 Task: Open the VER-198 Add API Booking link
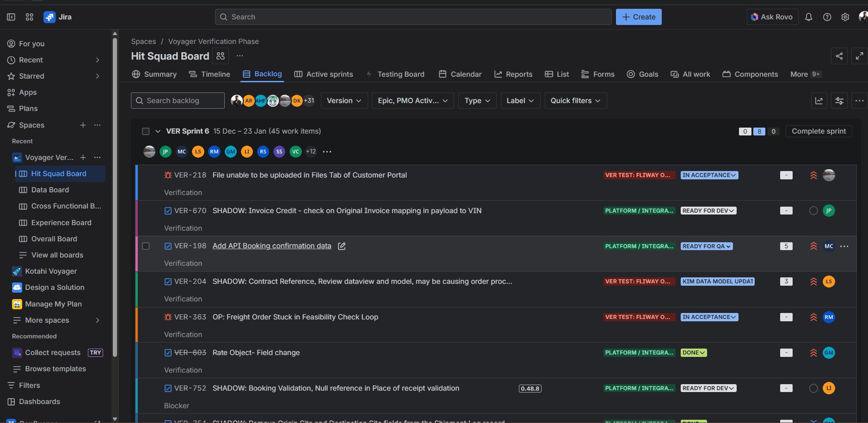click(x=272, y=246)
